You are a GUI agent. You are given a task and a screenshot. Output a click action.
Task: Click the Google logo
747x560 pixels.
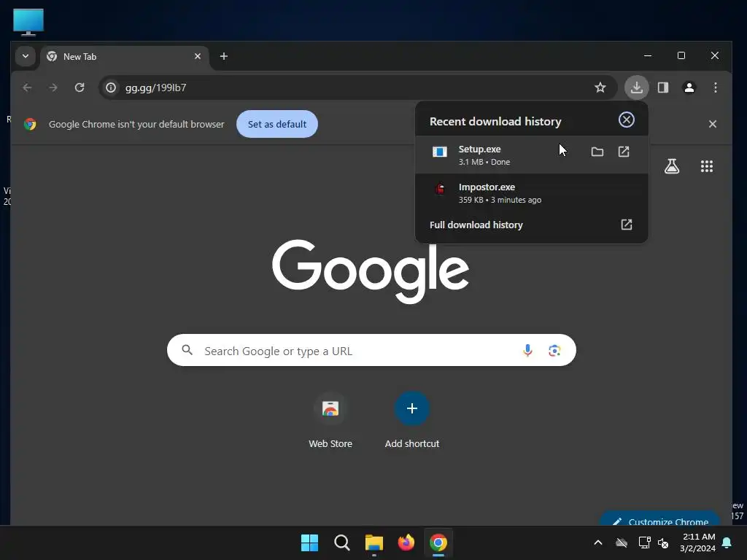pos(370,271)
